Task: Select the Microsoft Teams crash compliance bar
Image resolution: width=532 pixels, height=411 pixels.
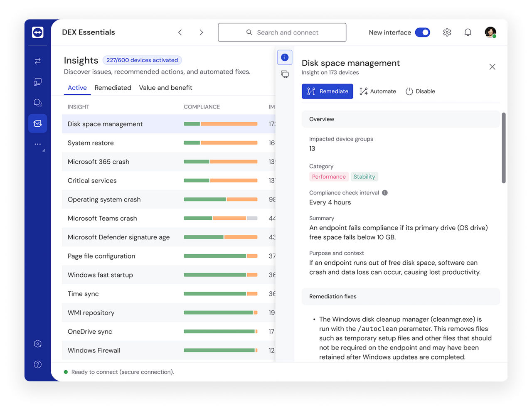Action: tap(220, 218)
